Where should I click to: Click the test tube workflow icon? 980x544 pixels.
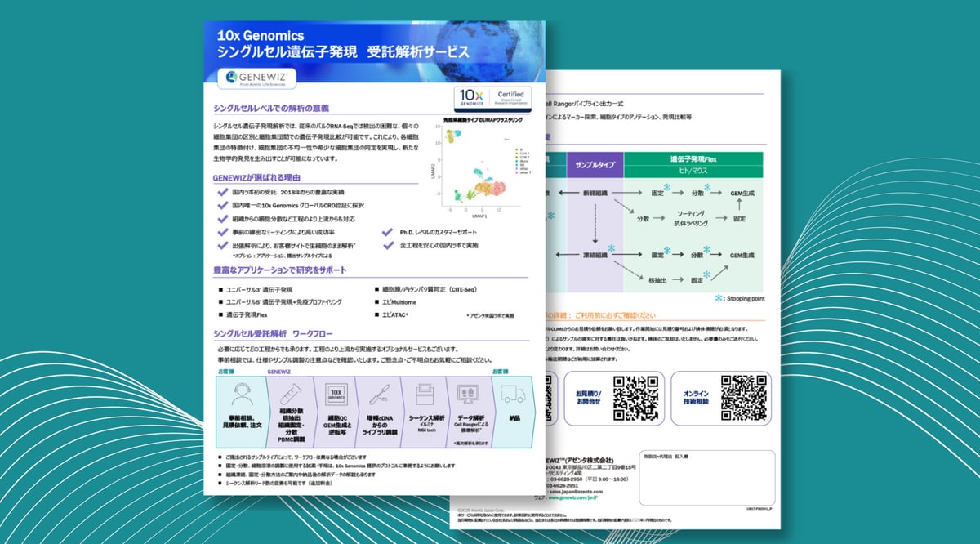tap(292, 394)
